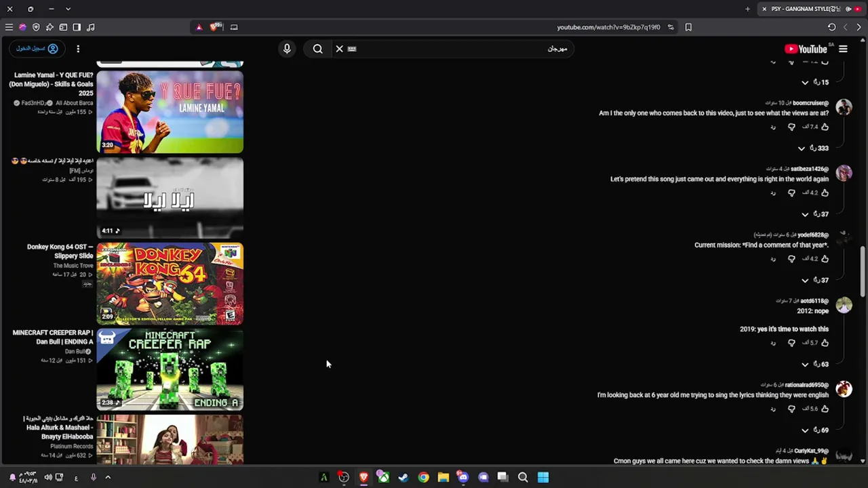Like the aotd6118 comment

click(825, 343)
